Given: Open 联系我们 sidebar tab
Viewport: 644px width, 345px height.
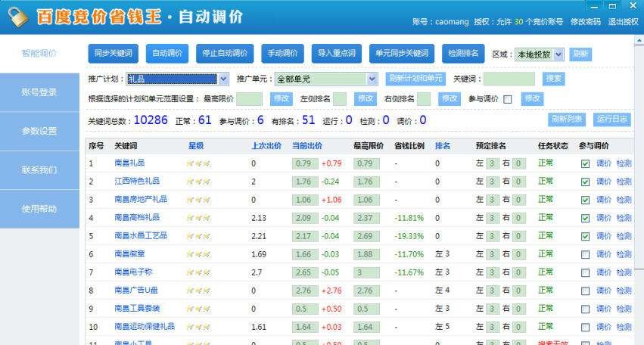Looking at the screenshot, I should point(39,170).
